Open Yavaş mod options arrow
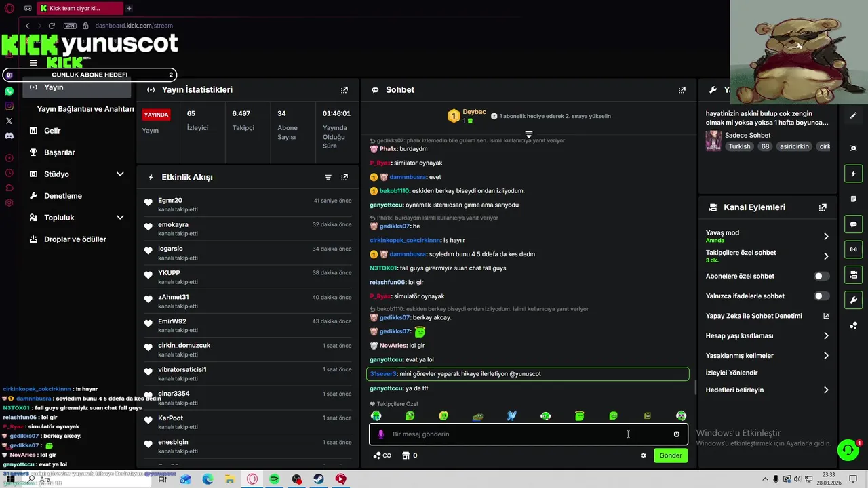The width and height of the screenshot is (868, 488). [826, 237]
